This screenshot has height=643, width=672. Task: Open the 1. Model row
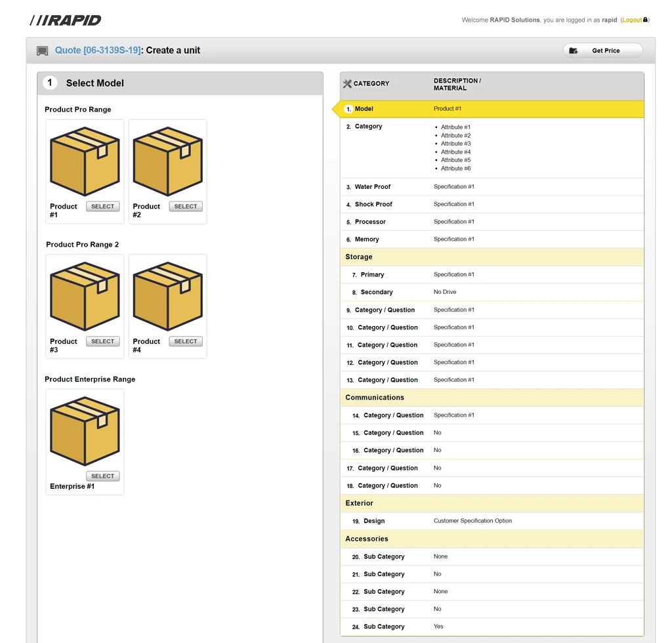492,109
